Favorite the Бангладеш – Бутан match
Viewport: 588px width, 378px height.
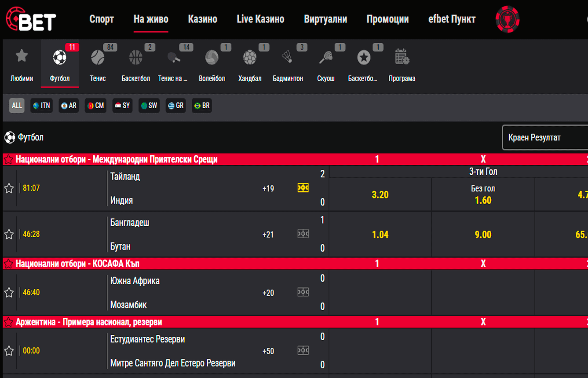[9, 234]
